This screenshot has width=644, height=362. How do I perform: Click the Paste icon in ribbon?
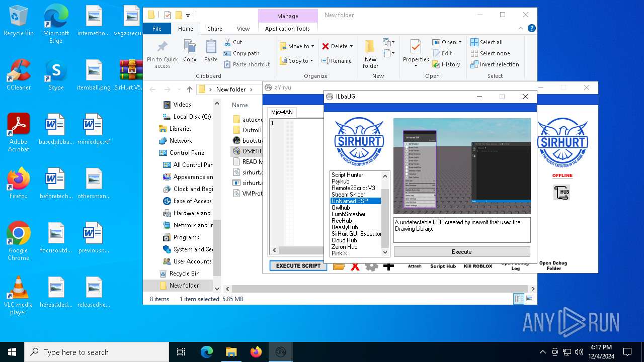(211, 51)
